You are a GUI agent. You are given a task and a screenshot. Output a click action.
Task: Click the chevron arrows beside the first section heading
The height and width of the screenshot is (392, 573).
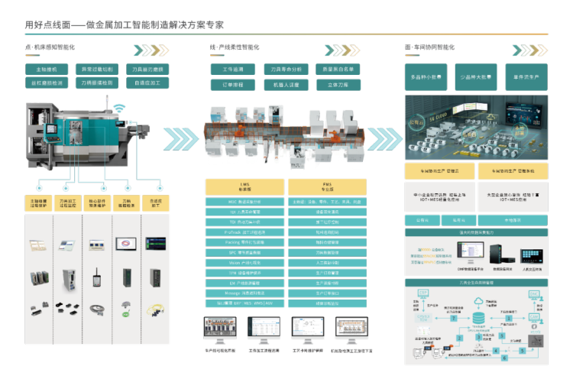[x=151, y=50]
